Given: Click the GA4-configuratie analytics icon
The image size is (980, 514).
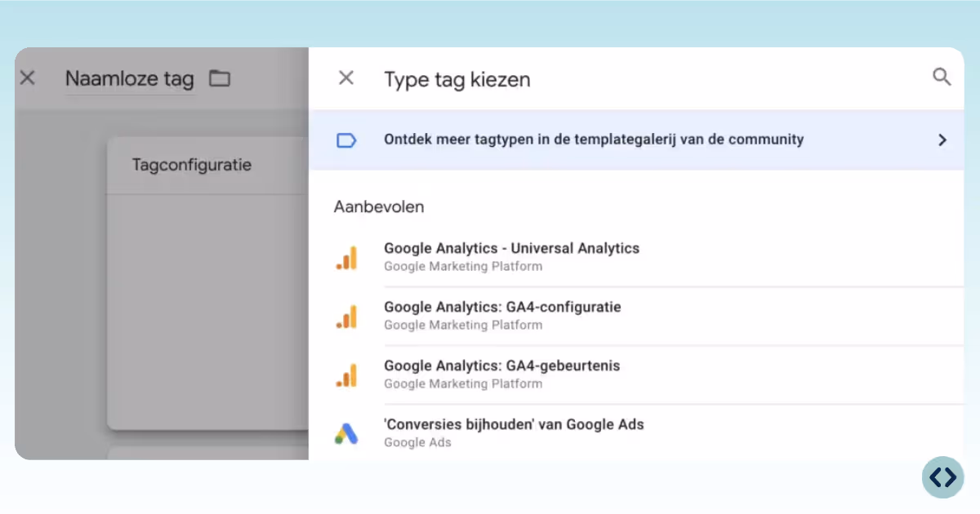Looking at the screenshot, I should tap(347, 317).
